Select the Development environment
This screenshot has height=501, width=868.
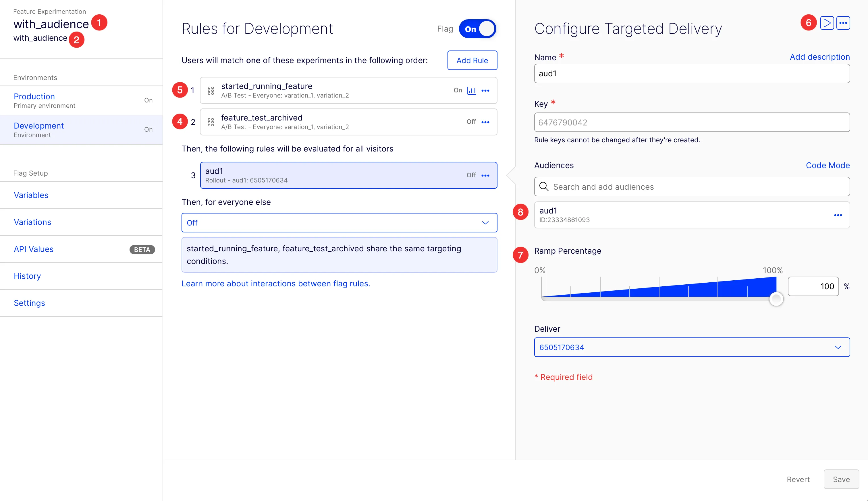pyautogui.click(x=81, y=130)
